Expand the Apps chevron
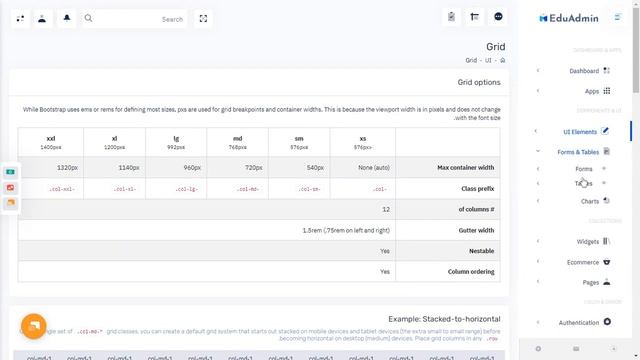Viewport: 640px width, 360px height. (x=538, y=91)
